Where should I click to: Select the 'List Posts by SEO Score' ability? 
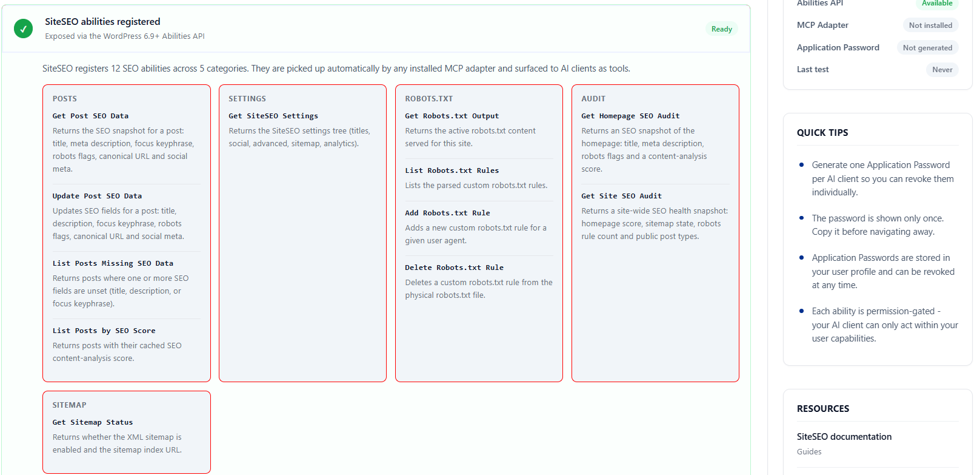click(x=104, y=331)
